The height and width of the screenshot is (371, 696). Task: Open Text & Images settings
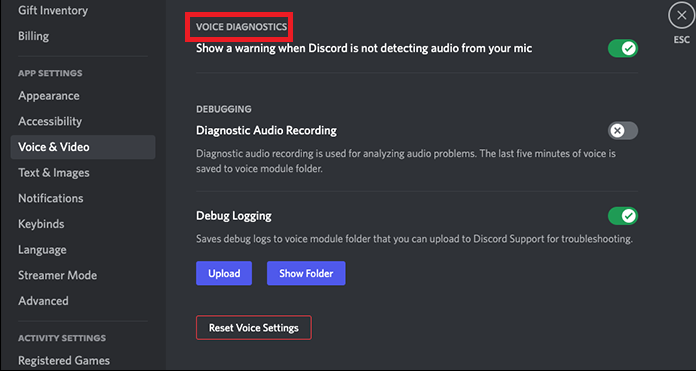click(x=54, y=173)
